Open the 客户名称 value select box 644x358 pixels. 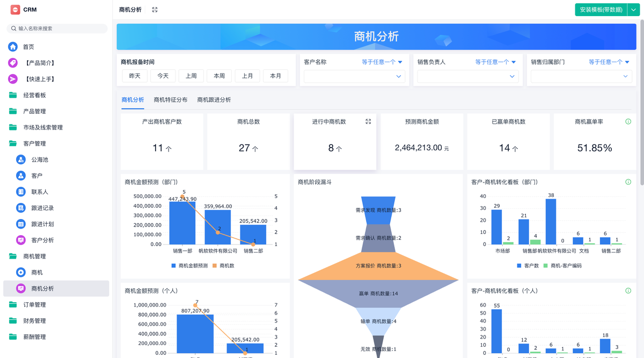click(354, 76)
